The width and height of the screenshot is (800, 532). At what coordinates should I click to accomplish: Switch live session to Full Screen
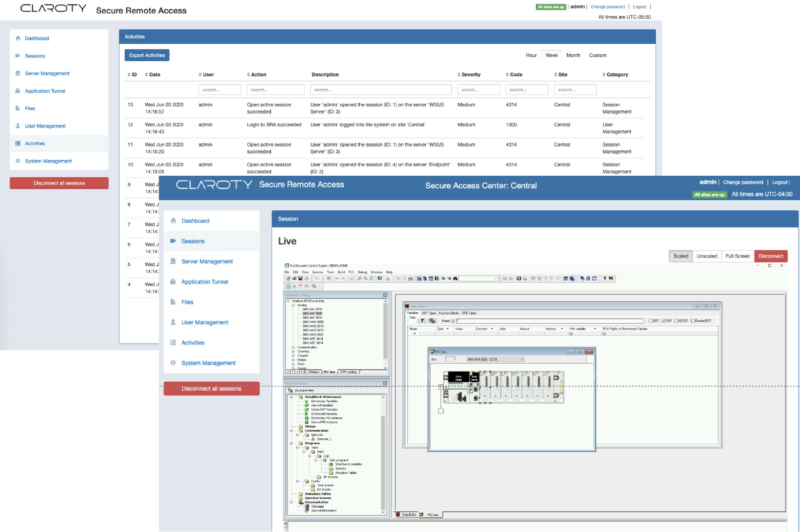pos(738,256)
